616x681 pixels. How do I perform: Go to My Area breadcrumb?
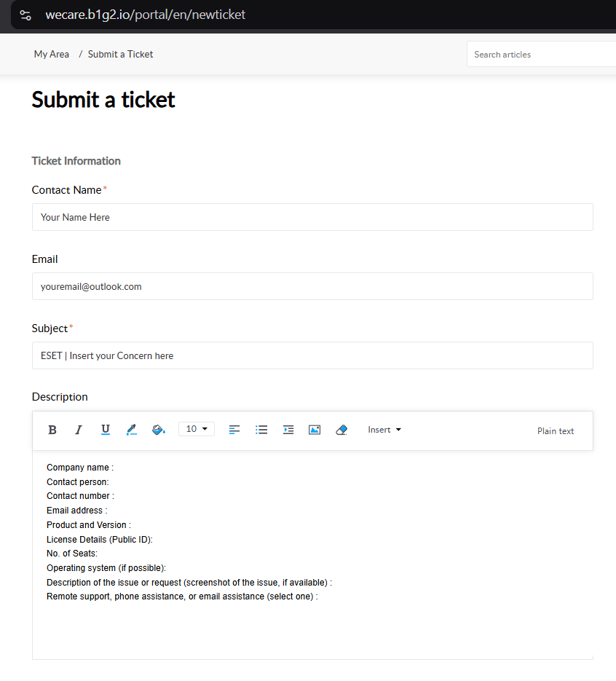coord(52,55)
